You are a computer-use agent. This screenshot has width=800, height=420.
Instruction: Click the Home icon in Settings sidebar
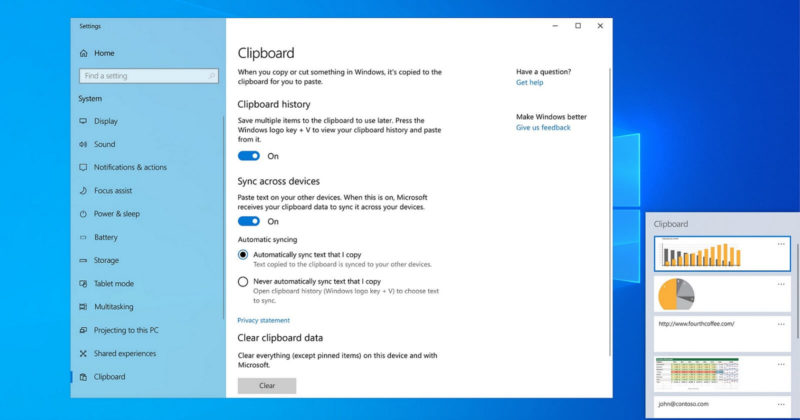point(84,53)
